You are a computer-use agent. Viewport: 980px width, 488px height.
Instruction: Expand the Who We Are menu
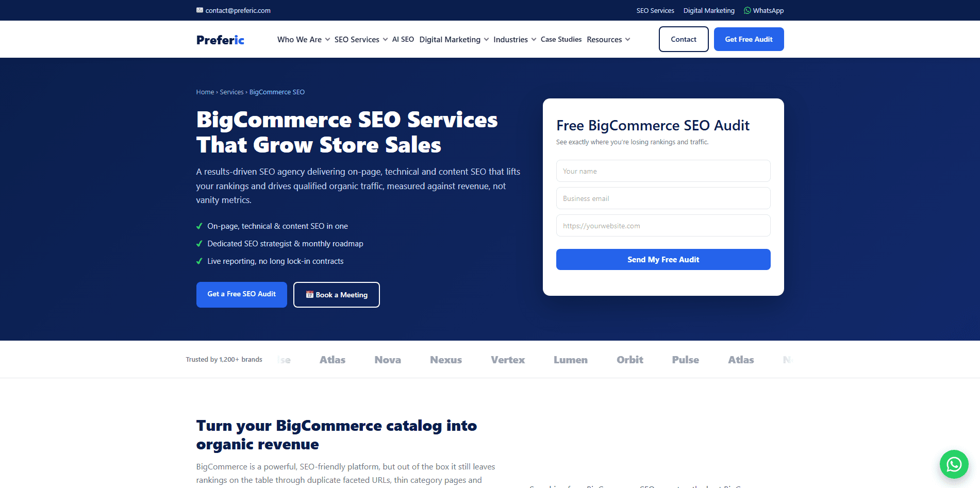[x=304, y=40]
